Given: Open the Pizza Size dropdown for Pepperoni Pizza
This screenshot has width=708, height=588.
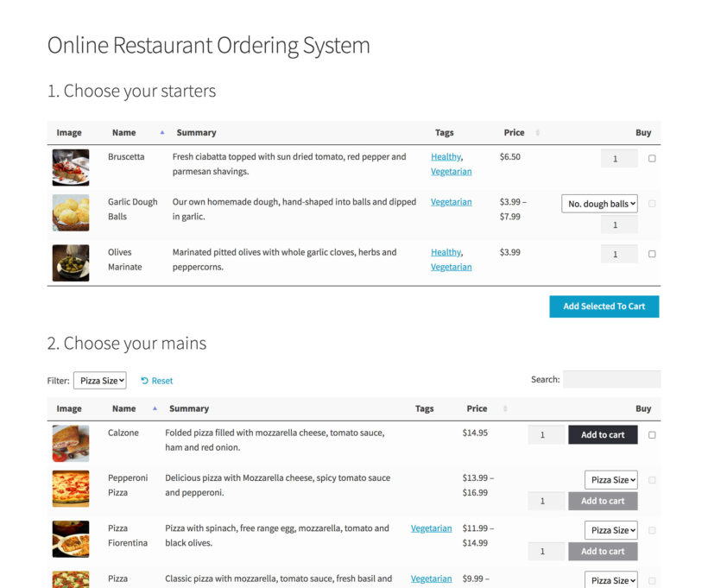Looking at the screenshot, I should click(610, 479).
